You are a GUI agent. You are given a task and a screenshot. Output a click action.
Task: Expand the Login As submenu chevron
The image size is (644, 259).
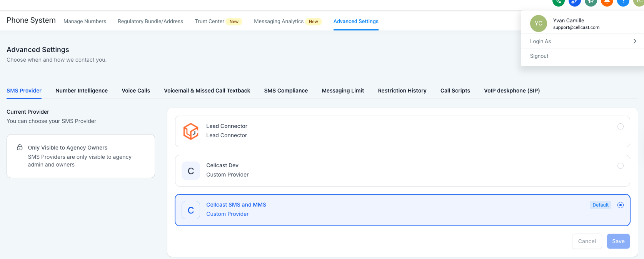coord(634,41)
